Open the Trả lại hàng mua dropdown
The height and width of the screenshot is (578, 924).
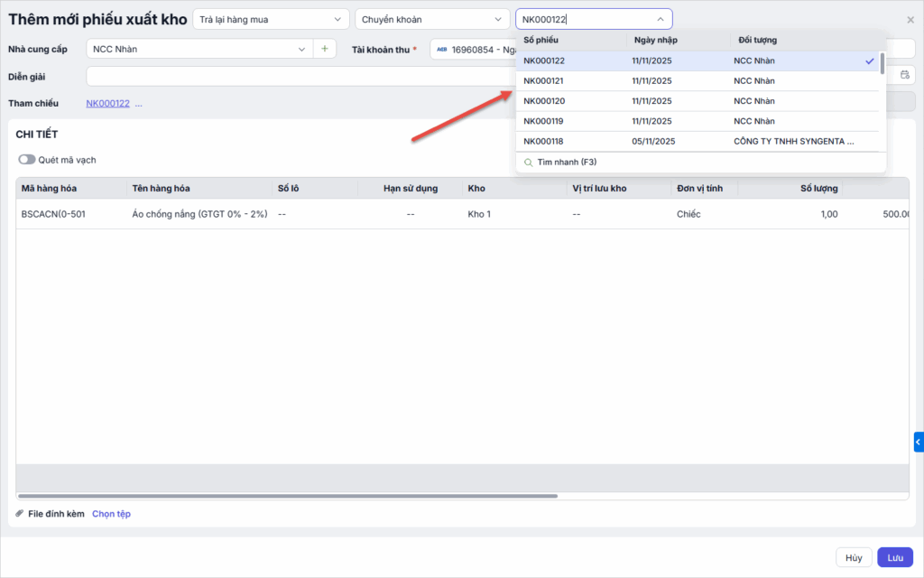pos(271,20)
